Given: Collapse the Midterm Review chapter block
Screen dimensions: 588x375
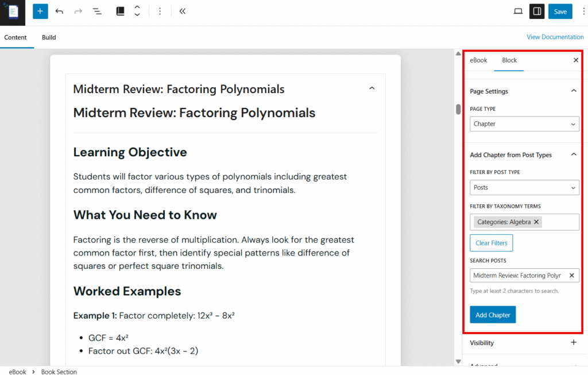Looking at the screenshot, I should pos(372,88).
